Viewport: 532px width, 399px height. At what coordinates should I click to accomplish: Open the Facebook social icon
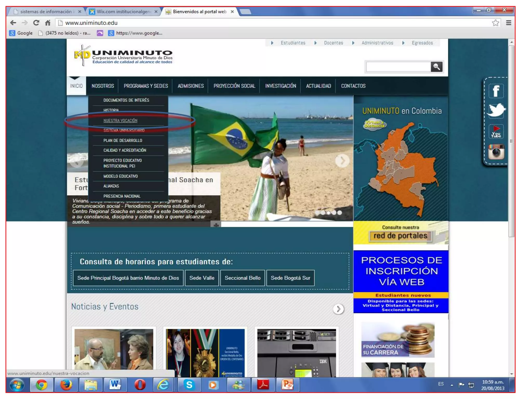496,91
